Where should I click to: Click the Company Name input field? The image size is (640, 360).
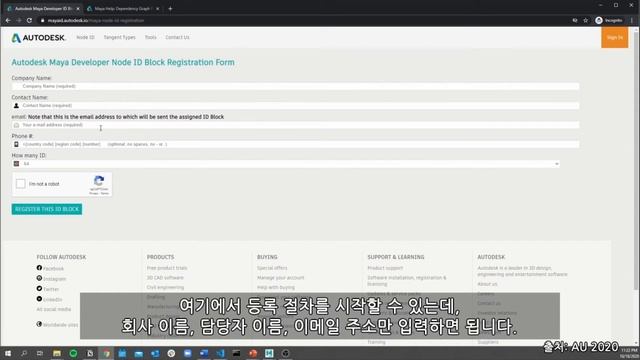295,86
